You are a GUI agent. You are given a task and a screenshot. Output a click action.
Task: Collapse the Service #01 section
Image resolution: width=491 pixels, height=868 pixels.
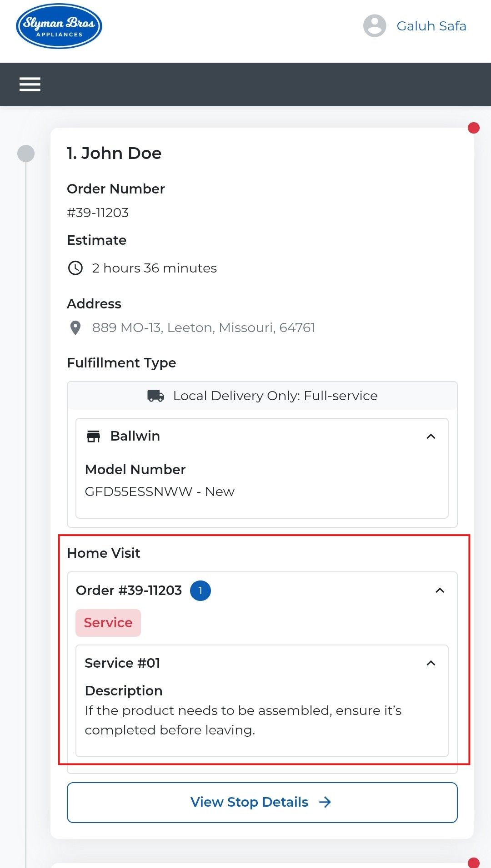tap(431, 663)
